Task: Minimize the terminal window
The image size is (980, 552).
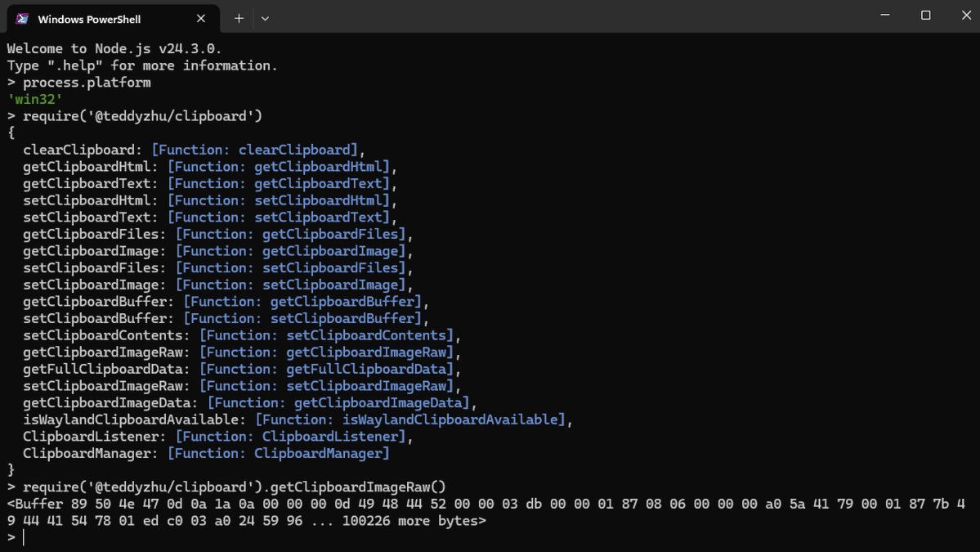Action: pos(885,15)
